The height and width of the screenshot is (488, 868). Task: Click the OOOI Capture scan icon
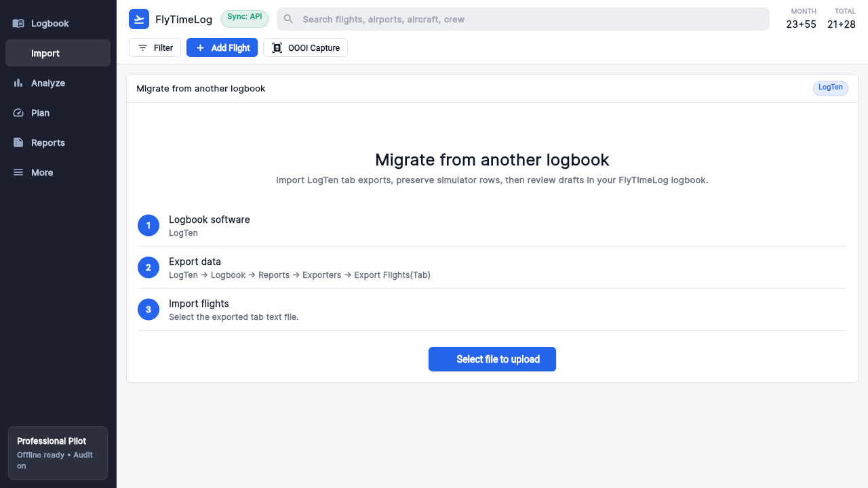277,47
